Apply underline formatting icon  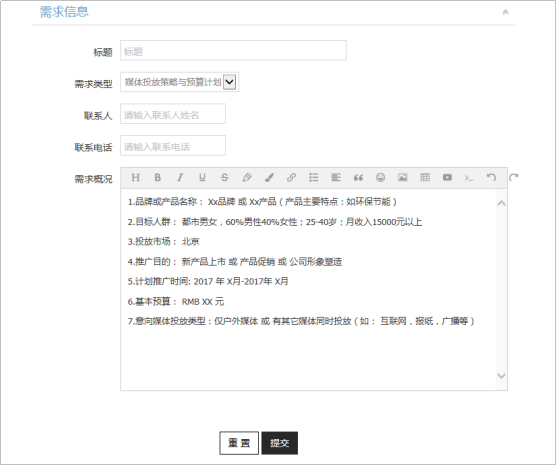click(x=202, y=177)
